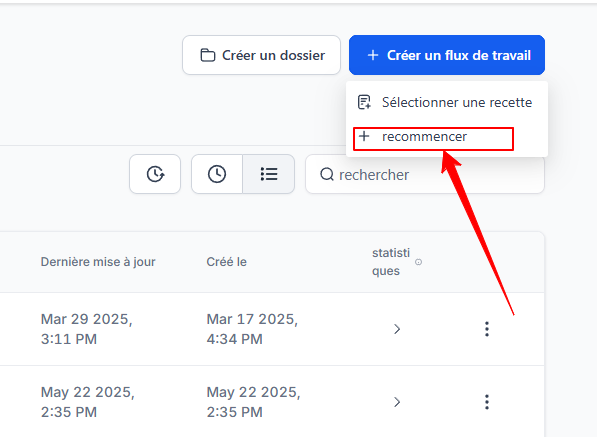Focus the rechercher search field

(x=425, y=174)
